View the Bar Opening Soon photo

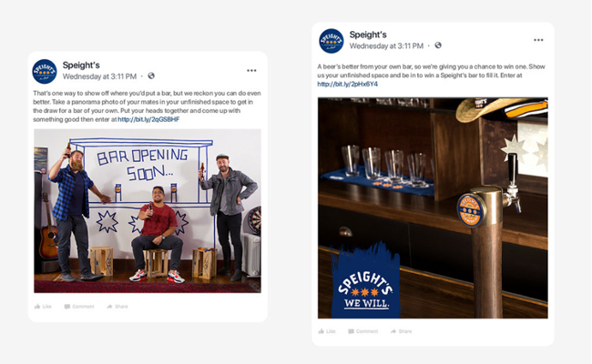point(148,211)
